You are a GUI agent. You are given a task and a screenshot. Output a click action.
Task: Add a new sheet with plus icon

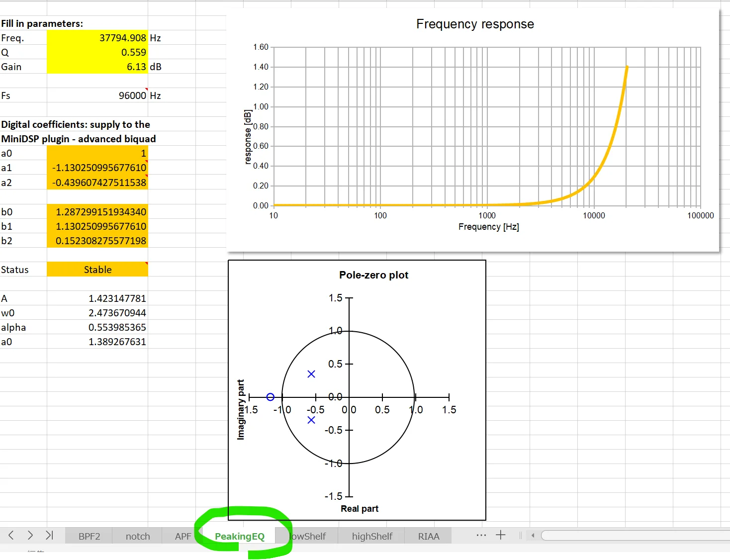point(500,535)
